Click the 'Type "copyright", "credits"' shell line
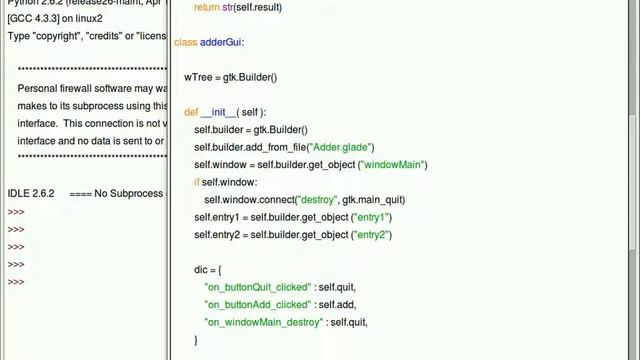This screenshot has width=640, height=360. (x=87, y=36)
